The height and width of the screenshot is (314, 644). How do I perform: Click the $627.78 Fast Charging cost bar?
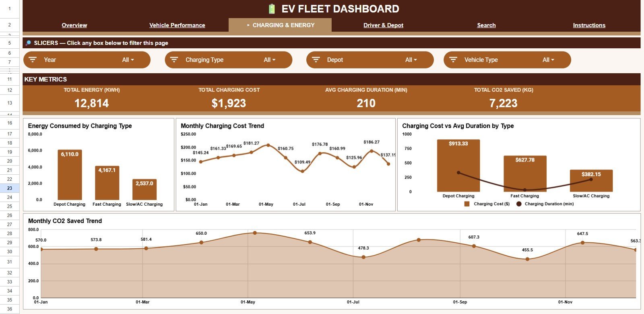(x=525, y=174)
